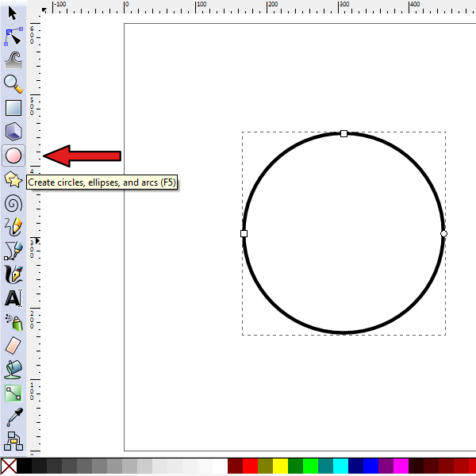The width and height of the screenshot is (476, 476).
Task: Activate the Spiral tool
Action: click(13, 203)
